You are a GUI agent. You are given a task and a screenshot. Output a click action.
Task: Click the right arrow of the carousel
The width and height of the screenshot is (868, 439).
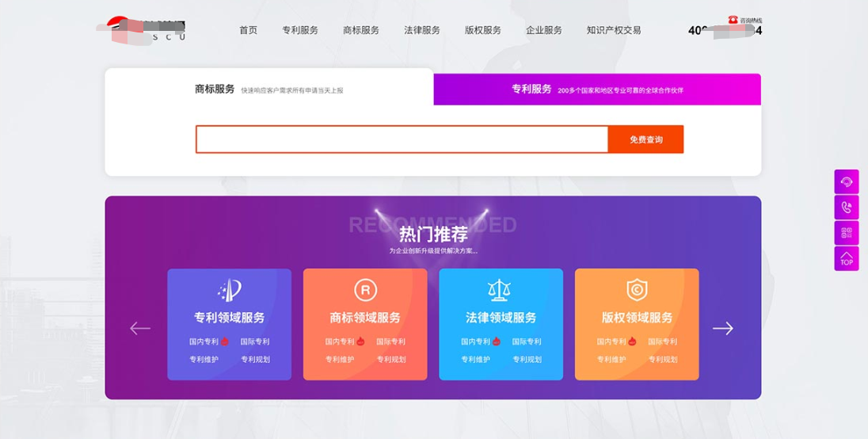click(x=722, y=328)
